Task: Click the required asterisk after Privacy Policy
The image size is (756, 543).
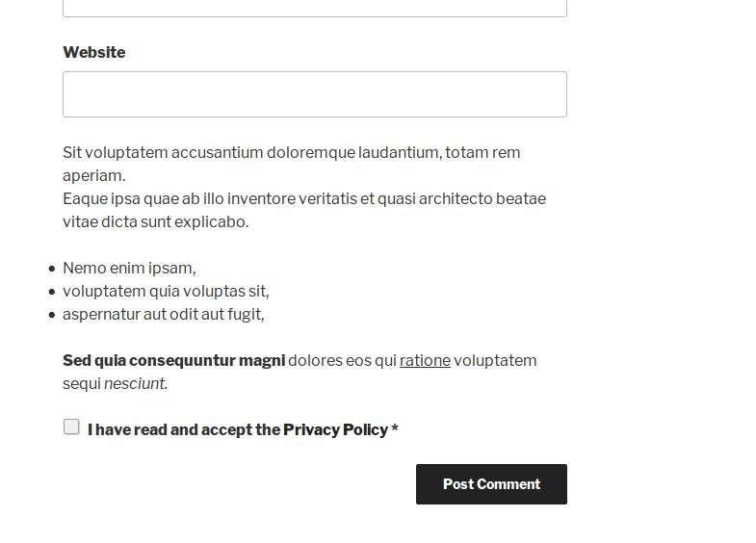Action: point(395,429)
